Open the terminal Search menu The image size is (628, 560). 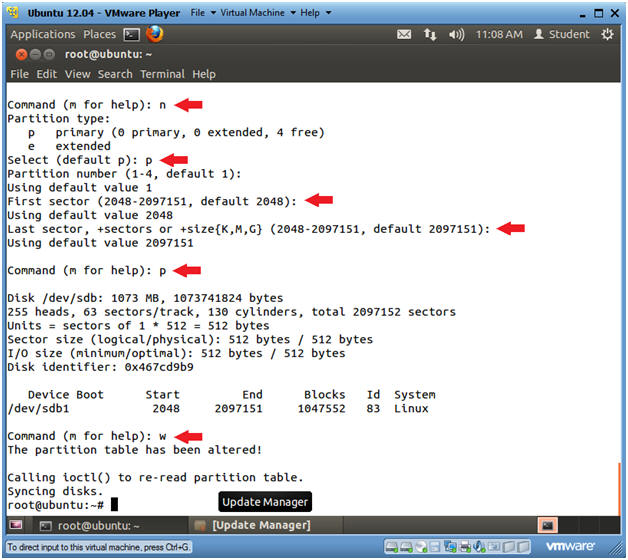tap(115, 74)
